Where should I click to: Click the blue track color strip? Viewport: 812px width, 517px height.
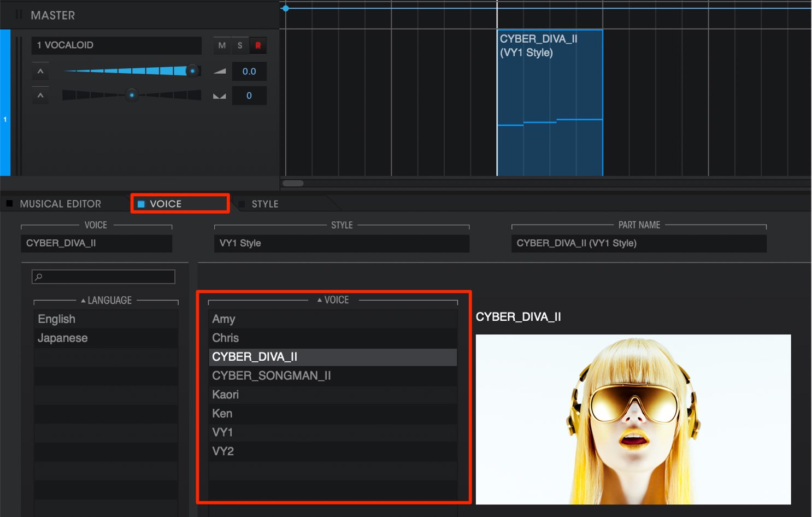(x=5, y=103)
